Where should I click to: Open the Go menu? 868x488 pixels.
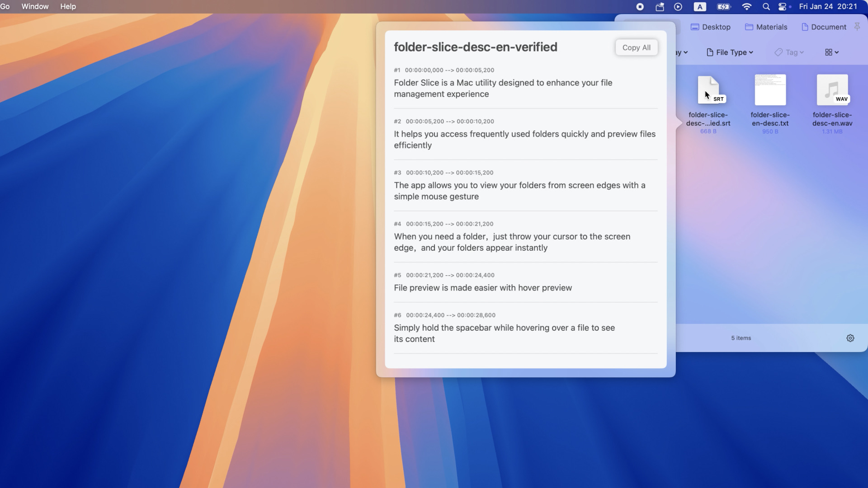(5, 6)
